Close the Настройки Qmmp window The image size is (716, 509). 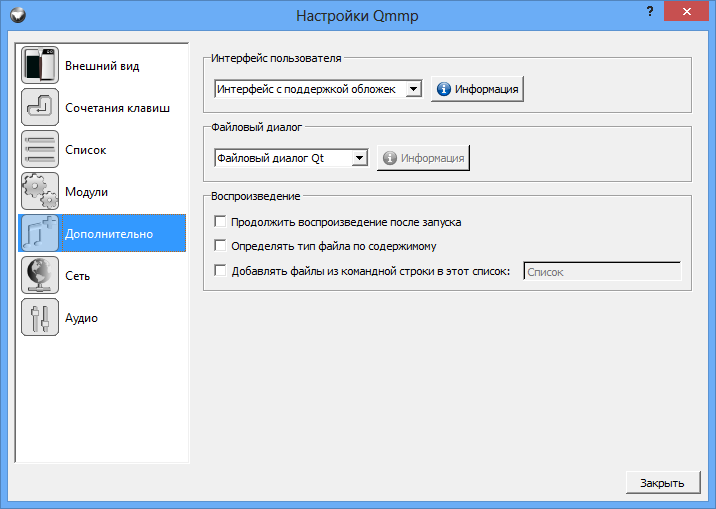click(686, 11)
